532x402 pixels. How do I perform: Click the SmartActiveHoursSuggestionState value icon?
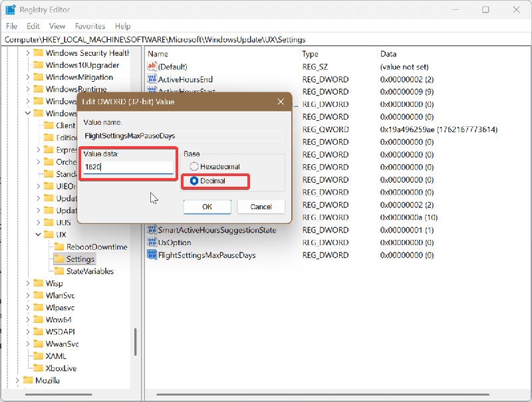coord(152,230)
